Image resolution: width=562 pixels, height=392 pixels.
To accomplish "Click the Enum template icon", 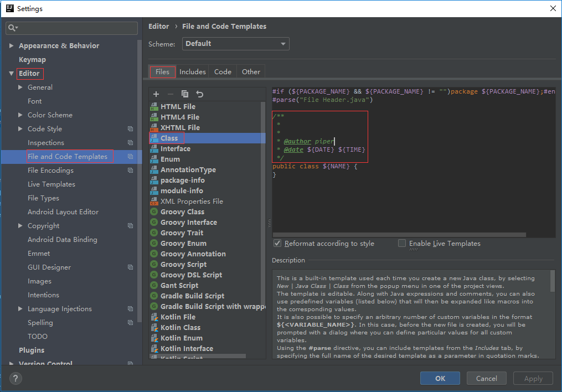I will tap(154, 159).
